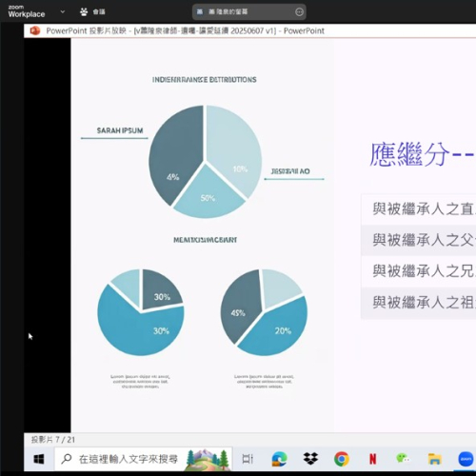Click the 投影片 7 / 21 slide counter
476x476 pixels.
click(53, 440)
